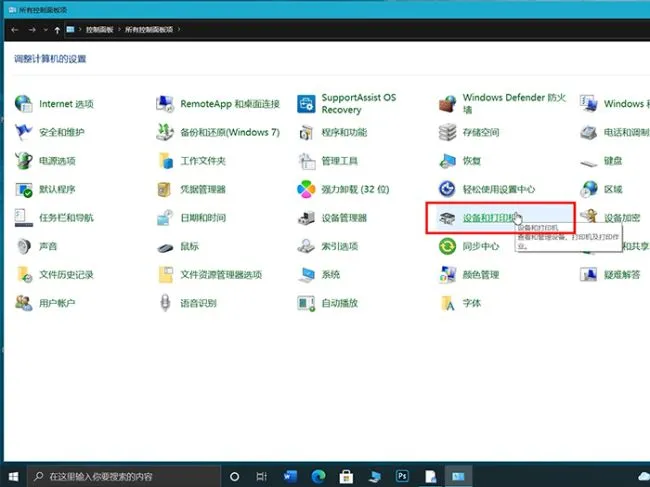650x487 pixels.
Task: Click the 强力卸载 (32 位) clover icon
Action: pyautogui.click(x=306, y=189)
